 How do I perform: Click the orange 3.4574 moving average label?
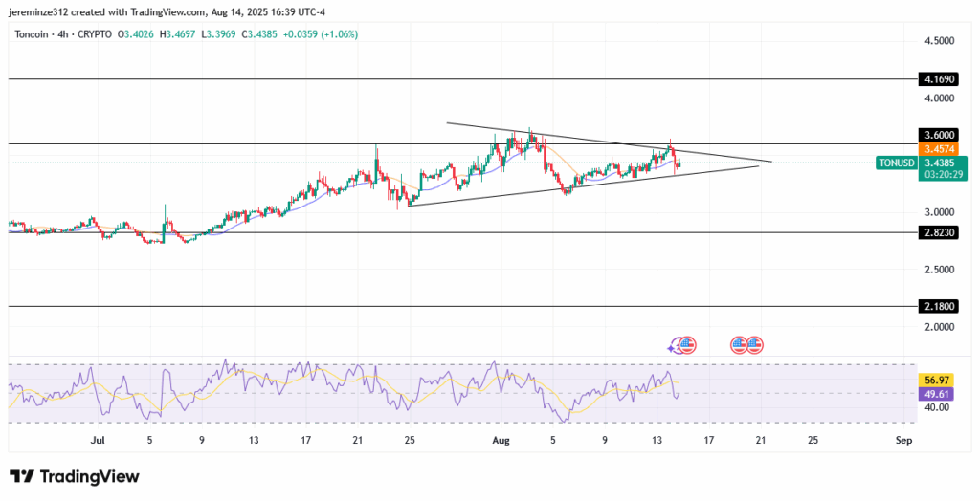pos(940,149)
